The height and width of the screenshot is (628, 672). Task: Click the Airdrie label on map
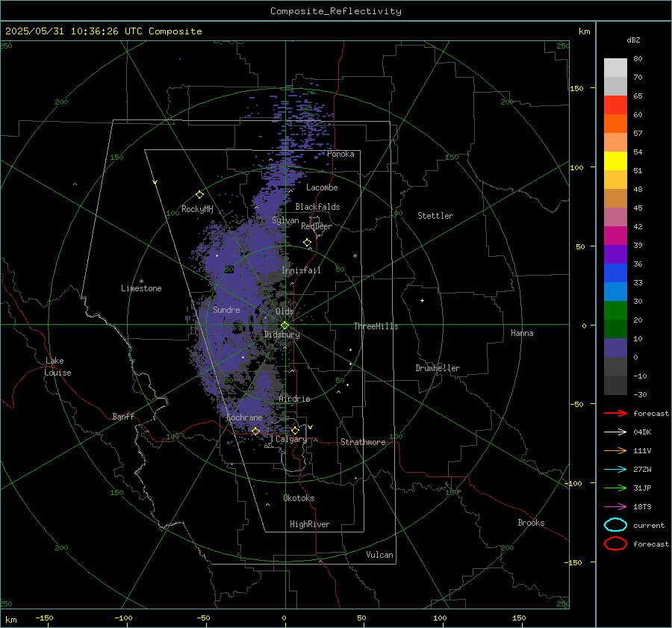click(x=294, y=399)
